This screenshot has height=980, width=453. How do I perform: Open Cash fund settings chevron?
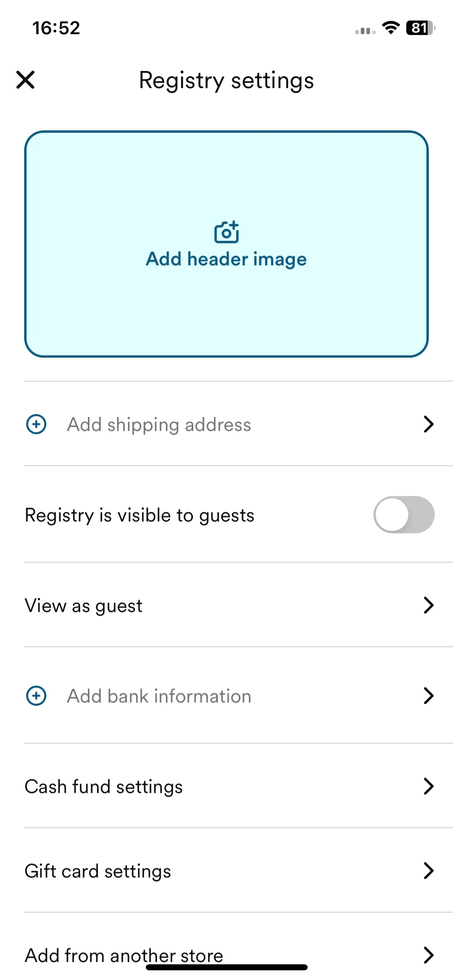(429, 786)
